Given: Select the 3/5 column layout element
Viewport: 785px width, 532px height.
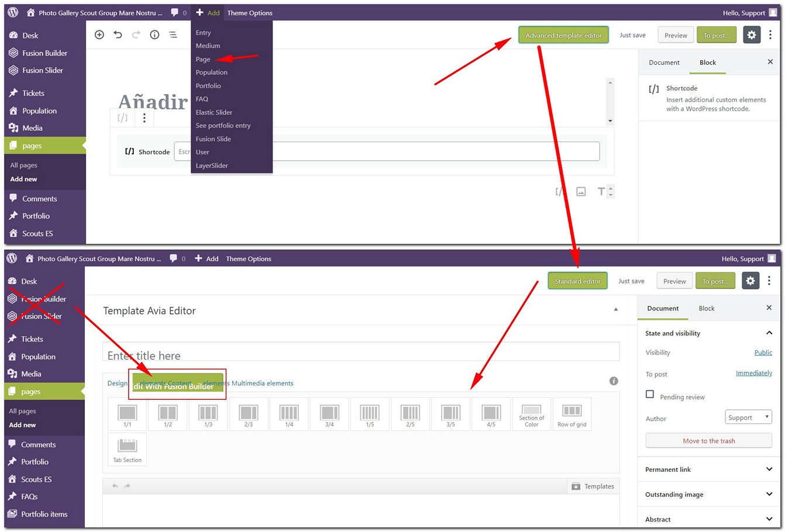Looking at the screenshot, I should pyautogui.click(x=450, y=414).
